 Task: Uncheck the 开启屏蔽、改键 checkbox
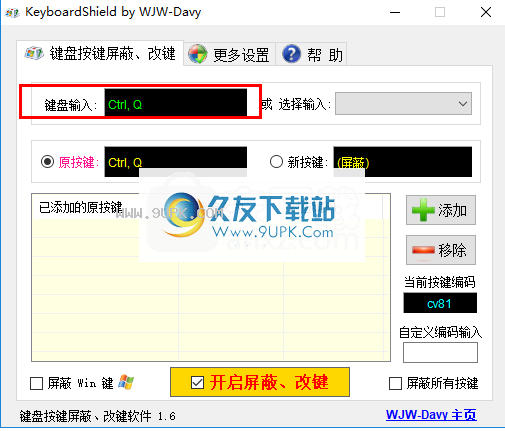[x=197, y=382]
